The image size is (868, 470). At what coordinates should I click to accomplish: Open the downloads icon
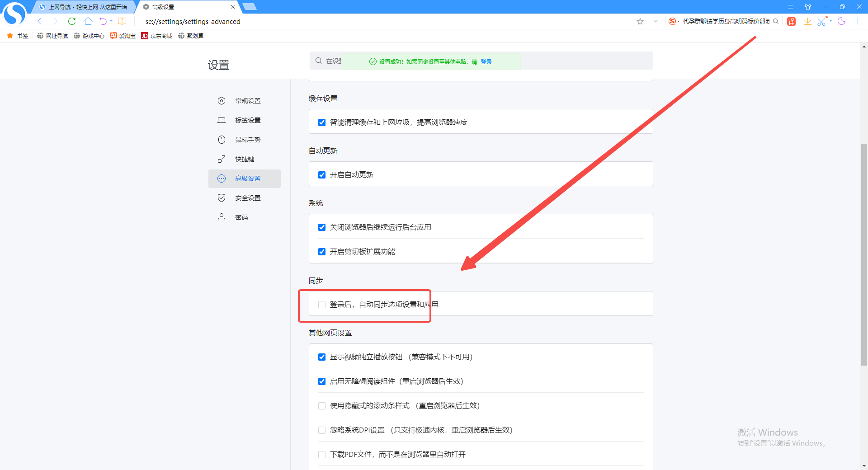point(807,21)
